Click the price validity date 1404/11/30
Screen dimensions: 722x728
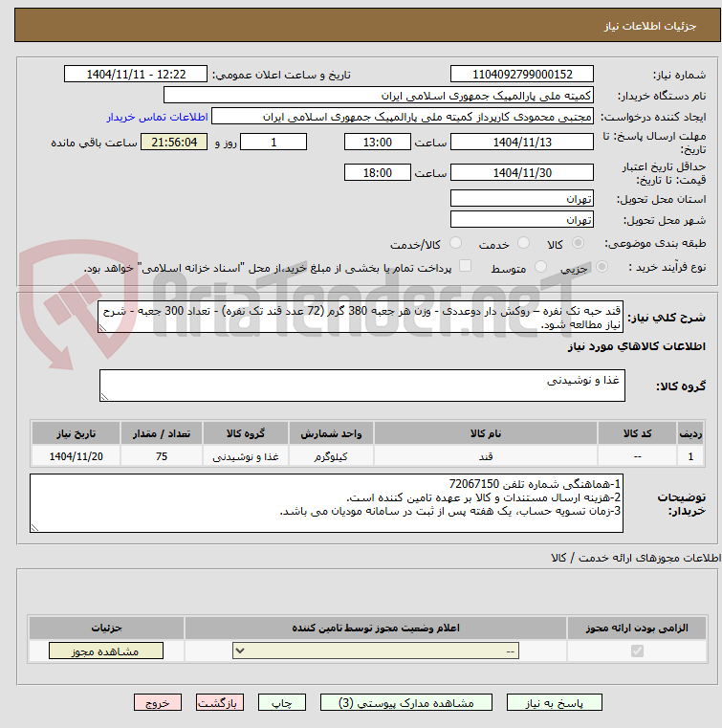pos(522,173)
